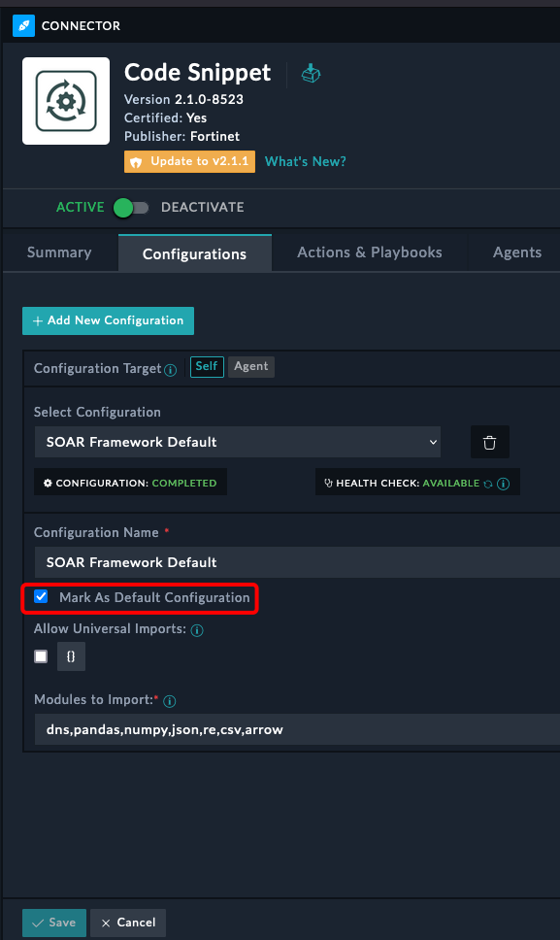560x940 pixels.
Task: Click info icon beside Configuration Target
Action: [x=171, y=370]
